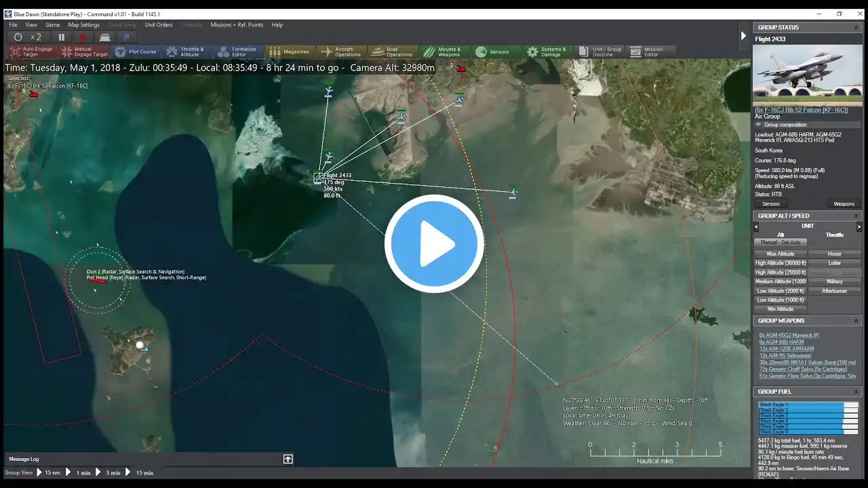868x488 pixels.
Task: Collapse the Group Weapons panel
Action: click(856, 321)
